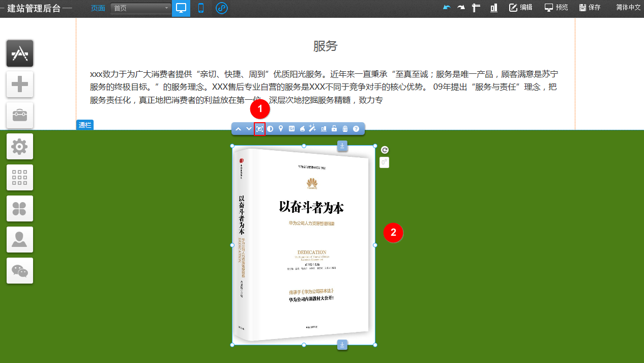Screen dimensions: 644x363
Task: Click the fullscreen fit icon in floating toolbar
Action: tap(259, 129)
